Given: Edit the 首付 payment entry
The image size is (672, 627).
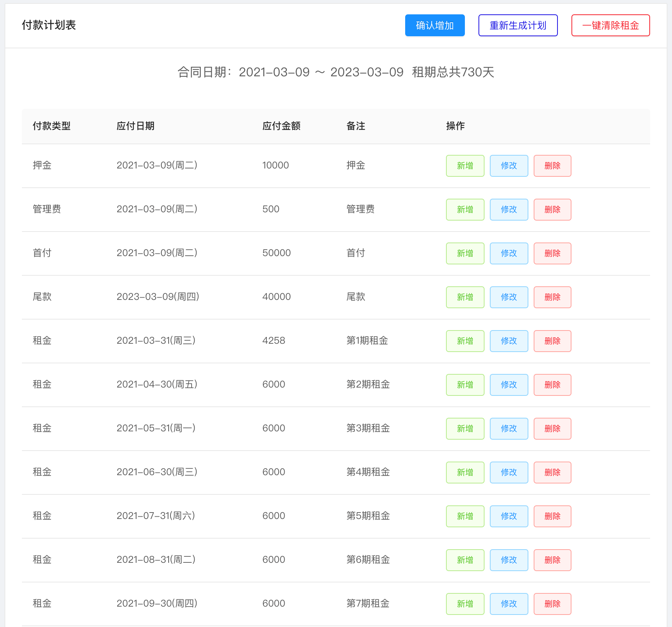Looking at the screenshot, I should [x=509, y=253].
